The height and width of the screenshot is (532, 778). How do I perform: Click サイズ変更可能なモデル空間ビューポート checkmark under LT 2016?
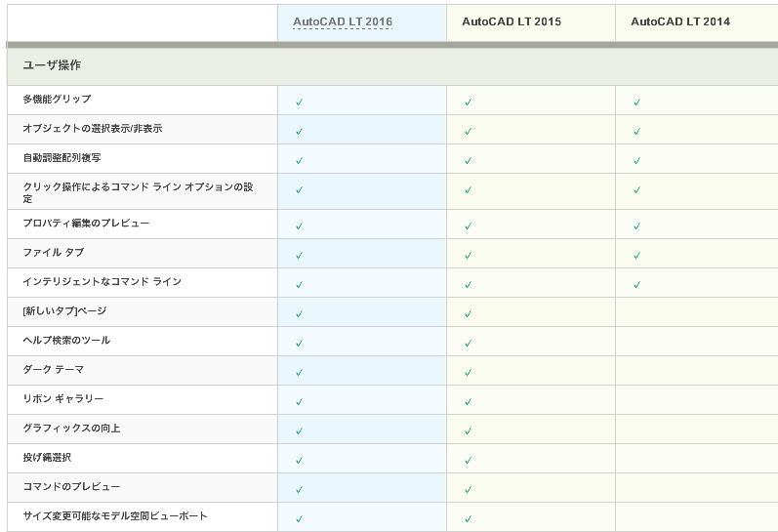[x=299, y=519]
